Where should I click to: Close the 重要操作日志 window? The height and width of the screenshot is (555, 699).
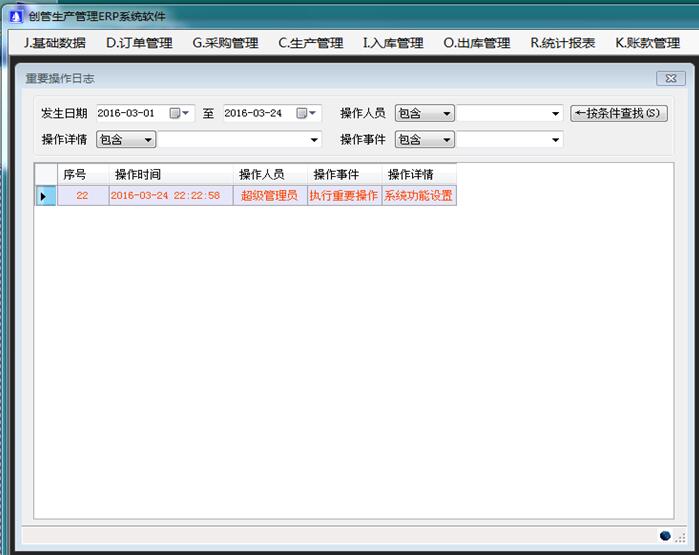point(670,79)
